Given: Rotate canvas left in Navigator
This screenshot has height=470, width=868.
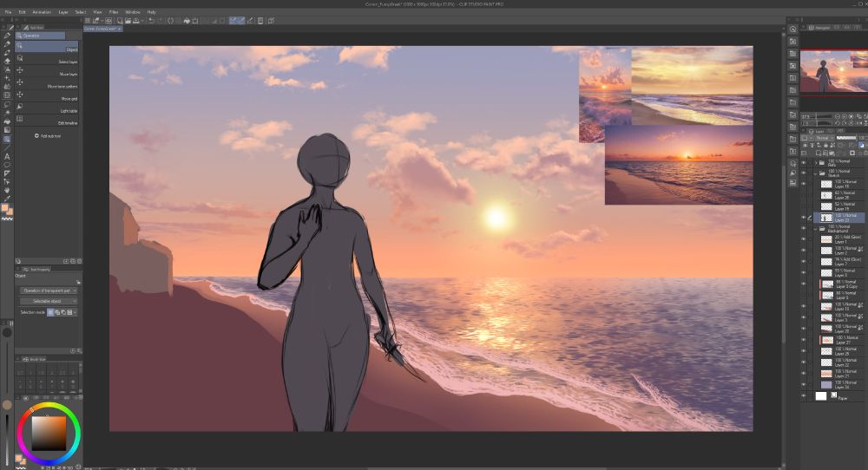Looking at the screenshot, I should point(837,123).
